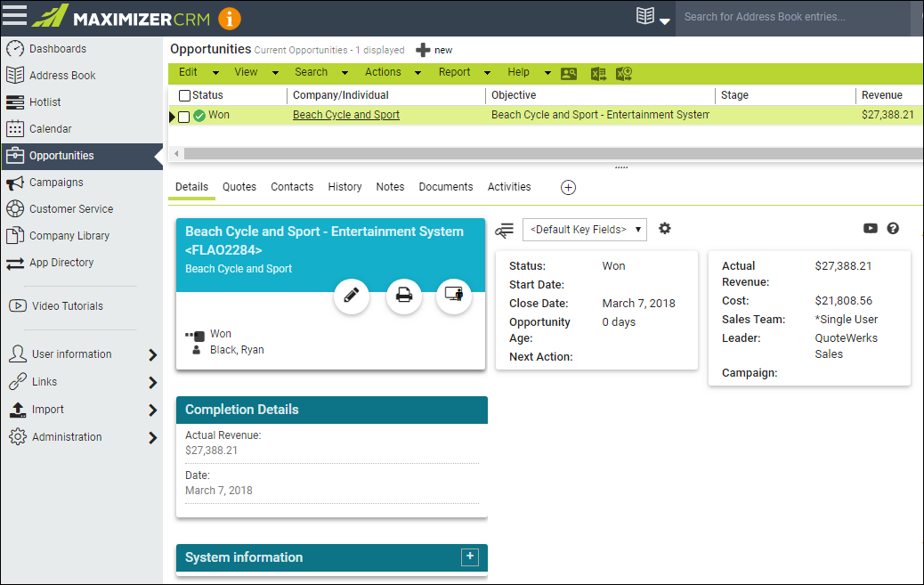The image size is (924, 585).
Task: Open the Actions menu
Action: pyautogui.click(x=392, y=73)
